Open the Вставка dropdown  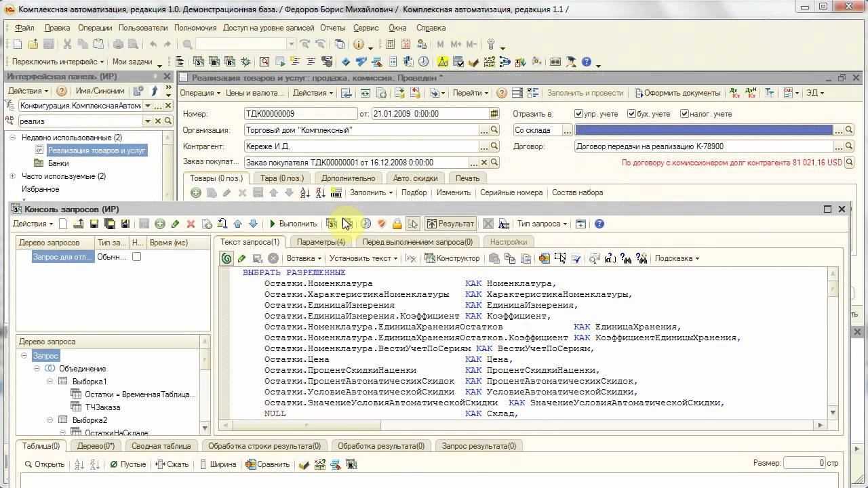[304, 258]
